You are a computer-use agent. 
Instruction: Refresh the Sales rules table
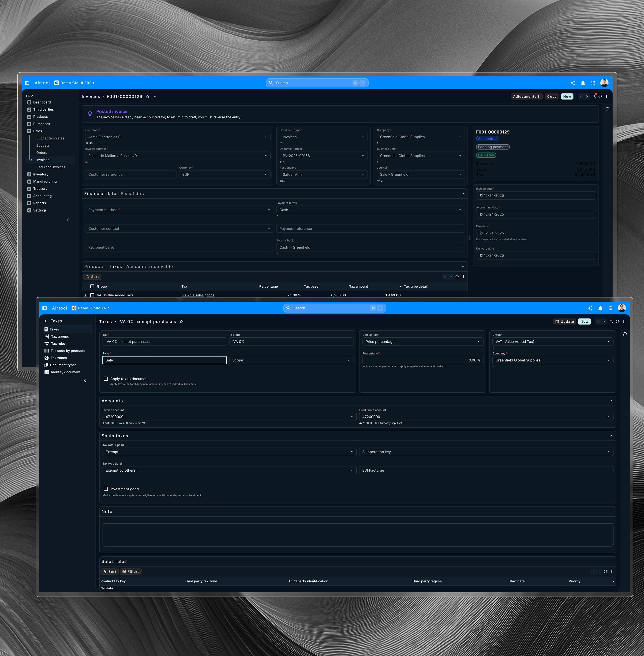pyautogui.click(x=605, y=572)
